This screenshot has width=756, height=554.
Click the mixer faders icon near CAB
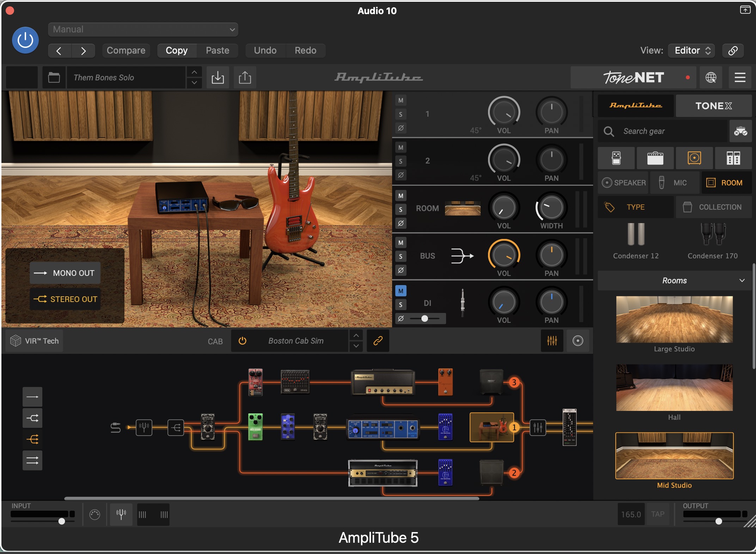tap(552, 341)
